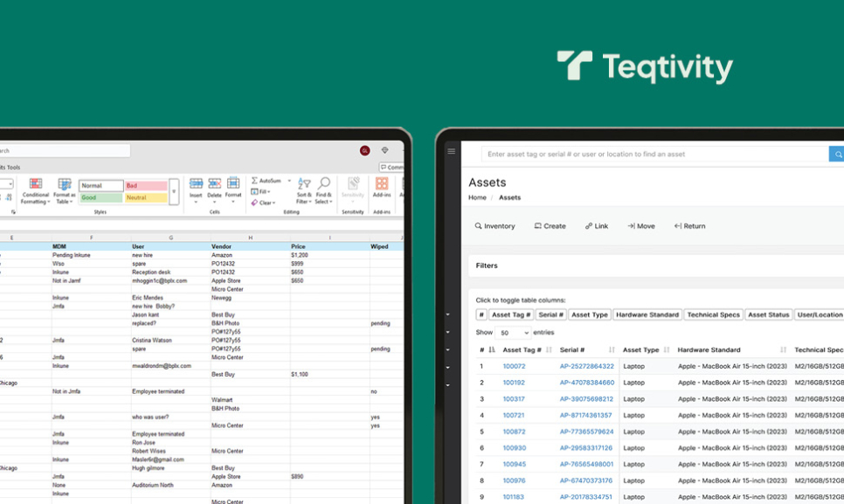Apply the Good green cell style
This screenshot has width=844, height=504.
pos(100,197)
